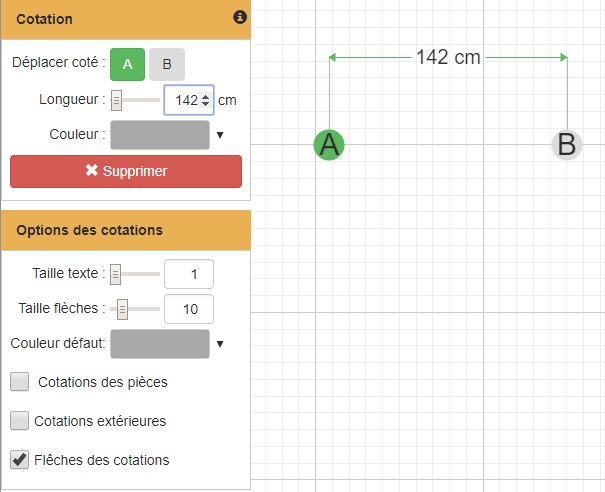Image resolution: width=605 pixels, height=492 pixels.
Task: Enable the Cotations extérieures checkbox
Action: pyautogui.click(x=20, y=421)
